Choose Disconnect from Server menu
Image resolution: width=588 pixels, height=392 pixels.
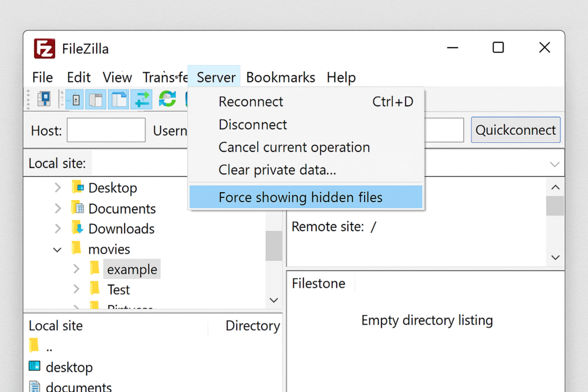point(306,125)
